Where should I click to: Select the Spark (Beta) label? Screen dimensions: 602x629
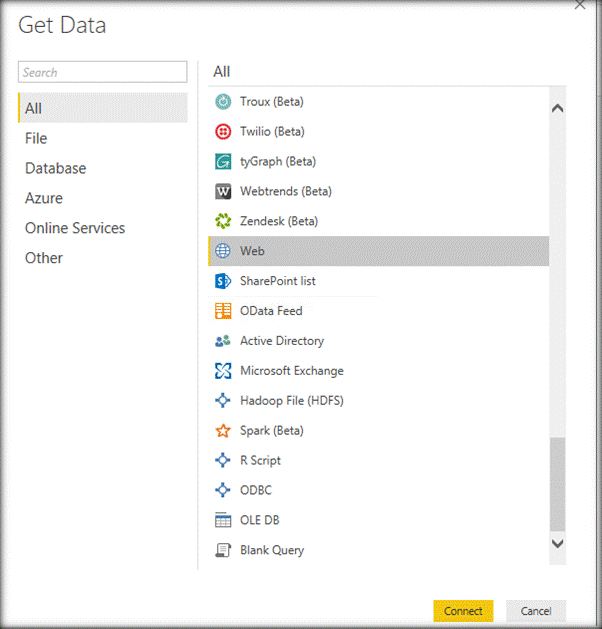pos(272,431)
